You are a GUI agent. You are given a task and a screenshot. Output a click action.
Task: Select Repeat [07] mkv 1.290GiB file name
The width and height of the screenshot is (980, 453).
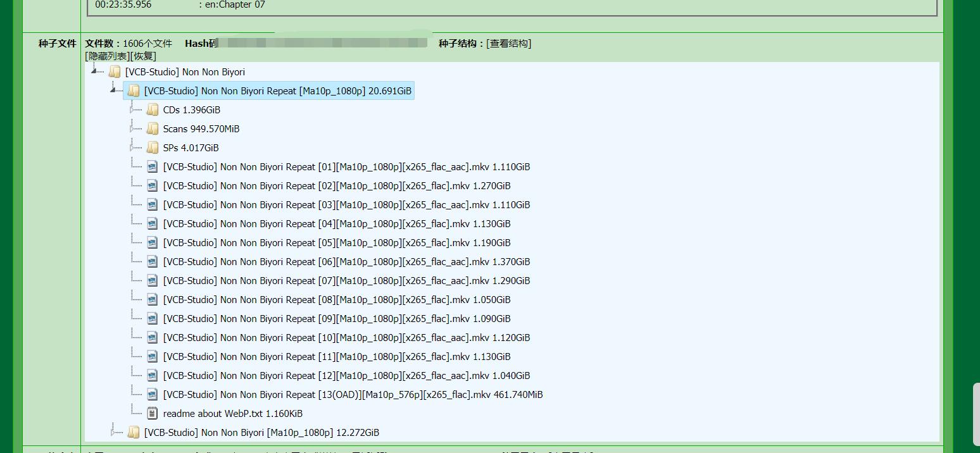point(346,281)
